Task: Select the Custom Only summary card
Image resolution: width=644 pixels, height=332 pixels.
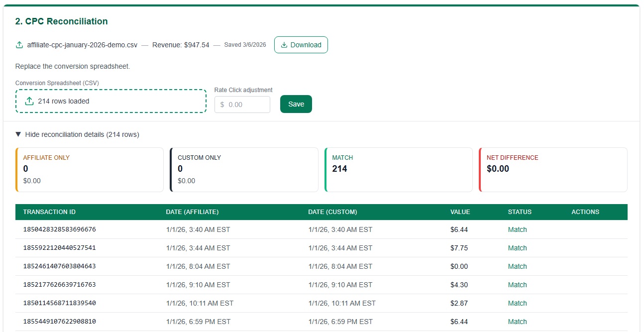Action: (244, 170)
